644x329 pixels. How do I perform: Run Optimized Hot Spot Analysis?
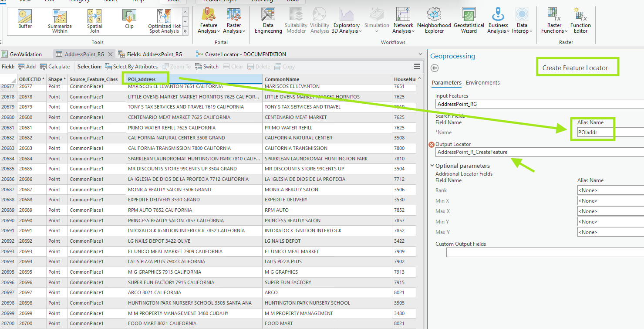(x=164, y=21)
